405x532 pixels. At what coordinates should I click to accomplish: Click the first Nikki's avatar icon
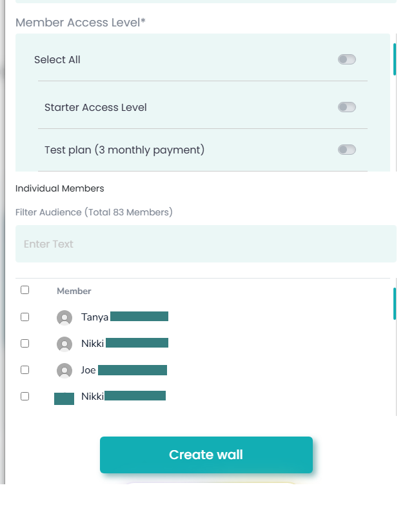coord(64,344)
